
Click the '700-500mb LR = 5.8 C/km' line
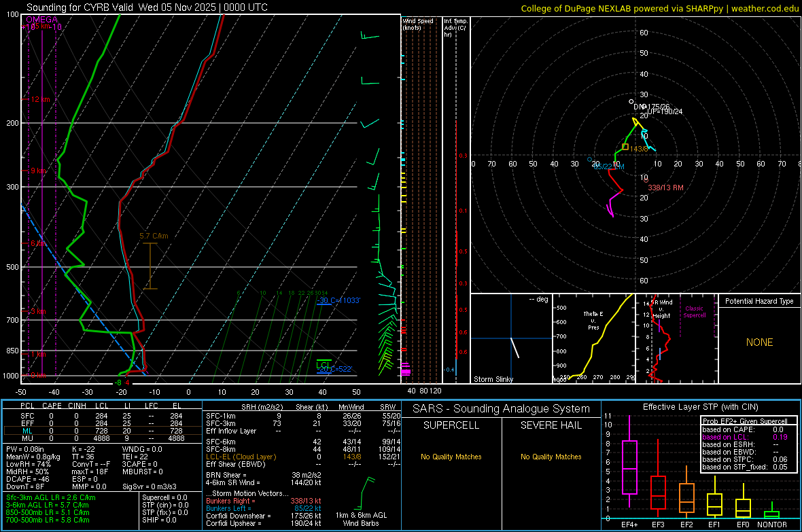(x=48, y=520)
